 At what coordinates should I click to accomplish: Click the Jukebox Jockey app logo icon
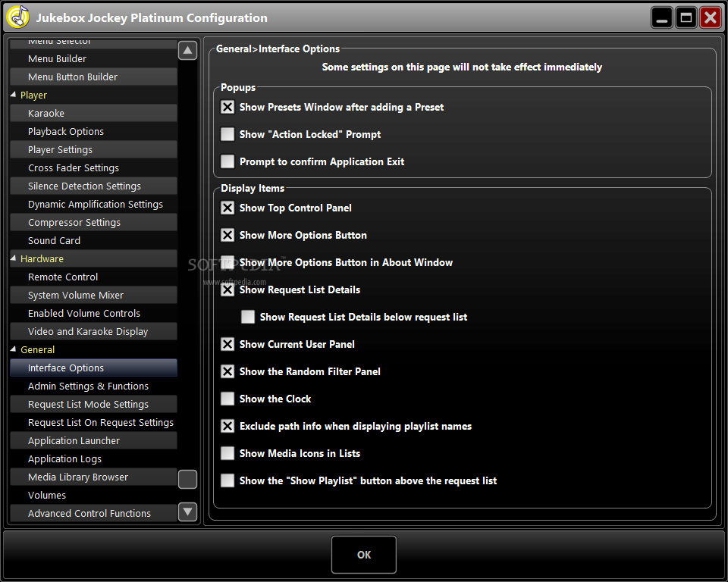(x=18, y=17)
